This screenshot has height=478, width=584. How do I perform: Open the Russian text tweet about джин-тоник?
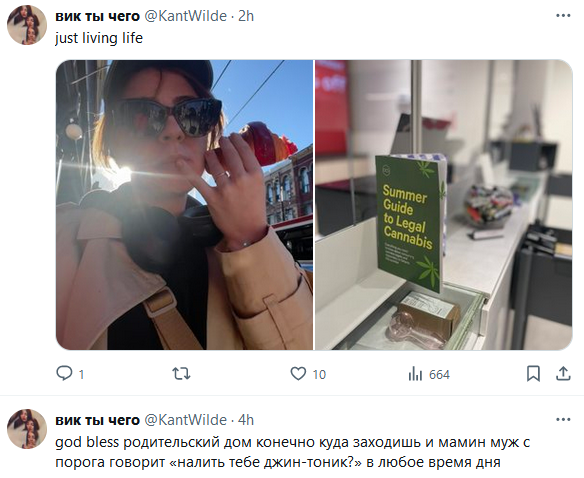click(x=292, y=452)
